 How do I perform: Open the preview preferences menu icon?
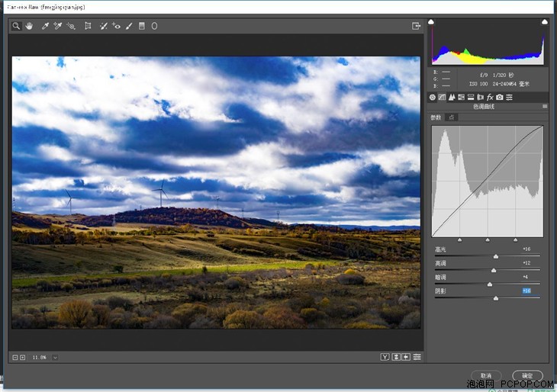pos(417,357)
